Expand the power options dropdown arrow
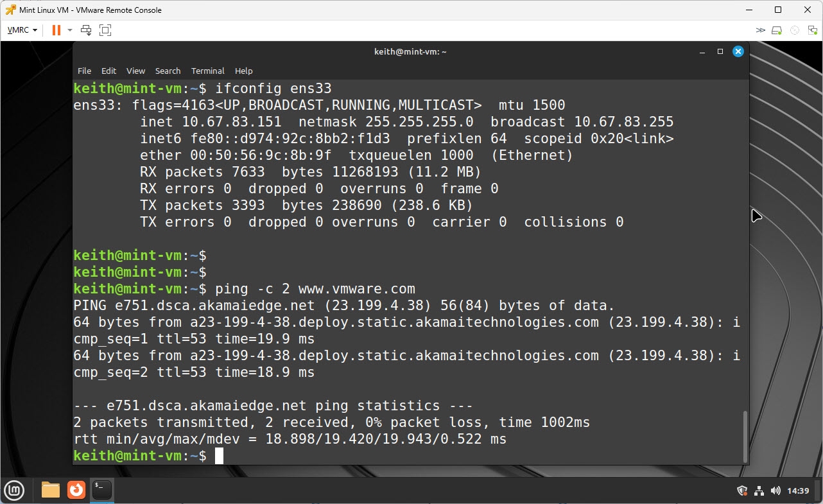This screenshot has width=823, height=504. (x=70, y=30)
